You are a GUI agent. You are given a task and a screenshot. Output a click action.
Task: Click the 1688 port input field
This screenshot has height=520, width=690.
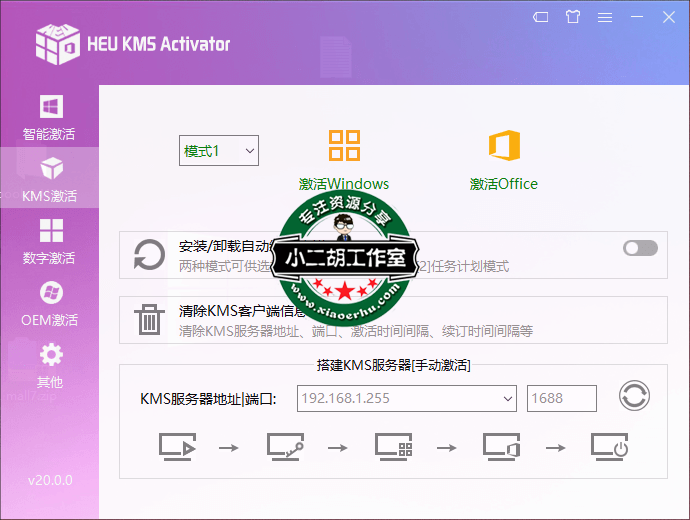point(561,399)
